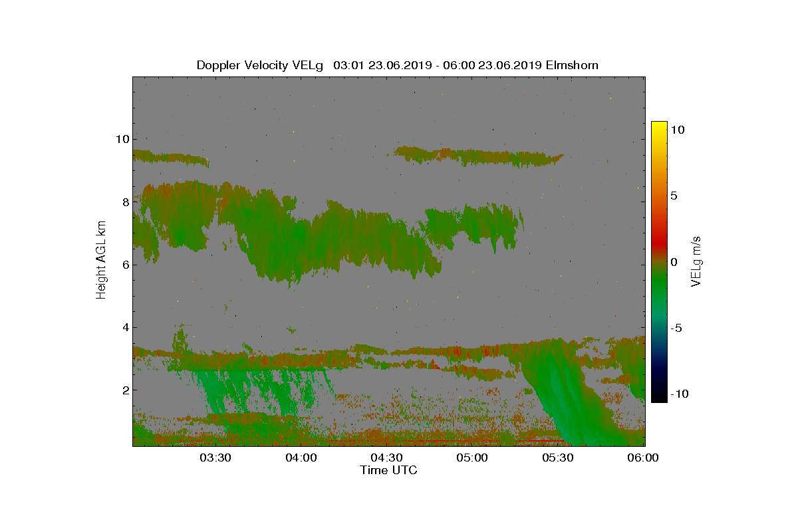The height and width of the screenshot is (532, 798).
Task: Click the '05:00' time tick label
Action: (472, 458)
